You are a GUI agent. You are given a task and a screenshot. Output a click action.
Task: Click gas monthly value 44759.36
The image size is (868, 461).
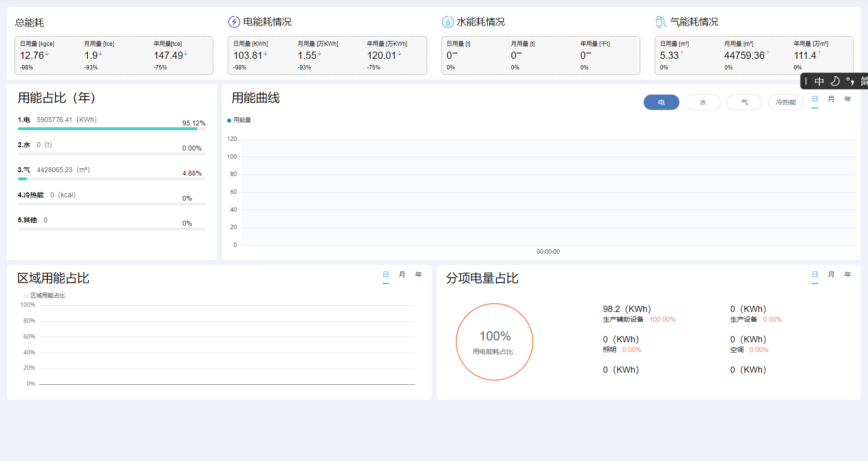click(744, 55)
